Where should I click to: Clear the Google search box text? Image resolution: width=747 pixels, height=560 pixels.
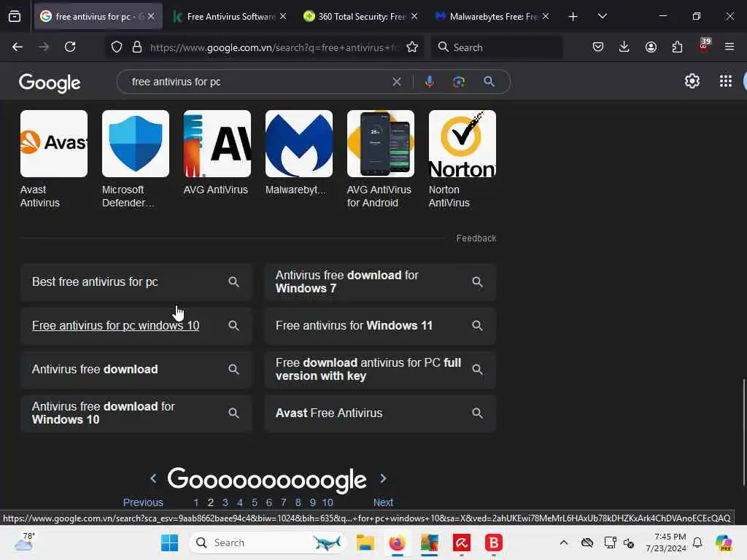[x=396, y=82]
